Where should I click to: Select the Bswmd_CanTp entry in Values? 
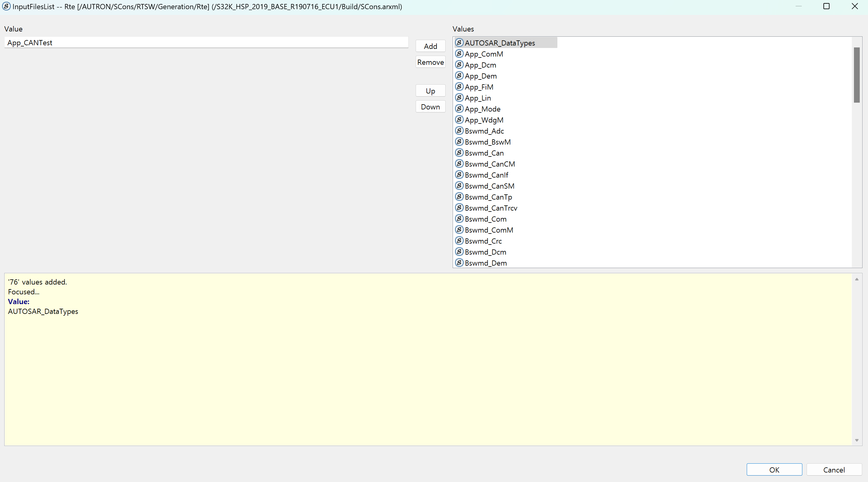click(x=488, y=197)
